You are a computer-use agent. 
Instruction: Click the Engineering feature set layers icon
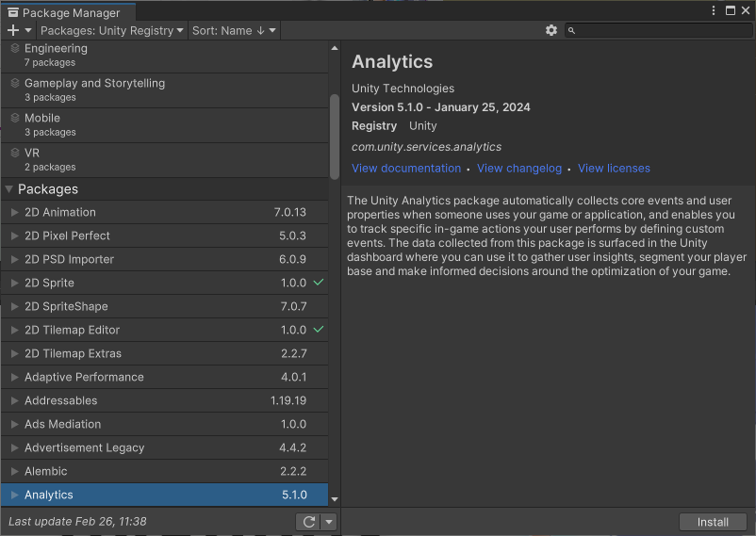(x=15, y=48)
